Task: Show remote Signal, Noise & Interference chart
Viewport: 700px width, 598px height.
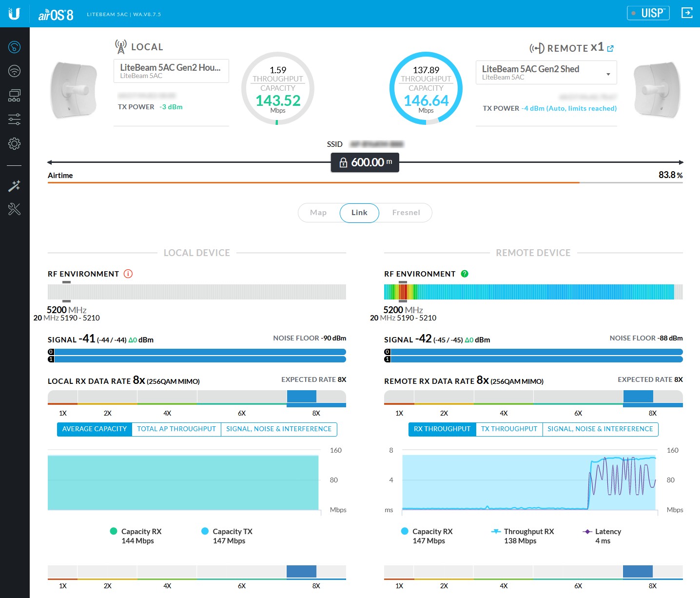Action: (x=600, y=429)
